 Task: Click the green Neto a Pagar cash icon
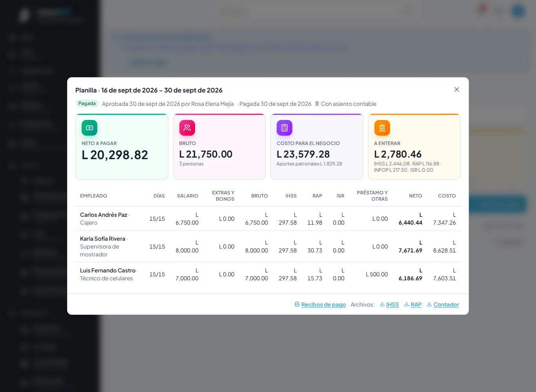pos(89,128)
